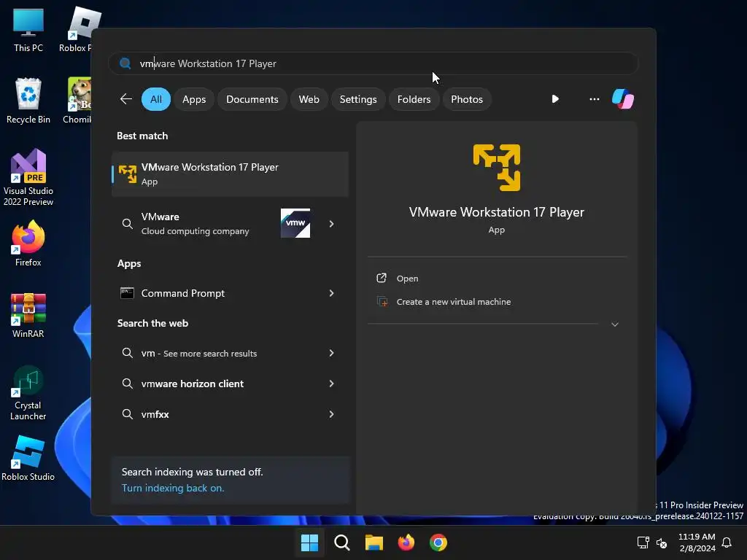Select WinRAR desktop shortcut

tap(28, 315)
